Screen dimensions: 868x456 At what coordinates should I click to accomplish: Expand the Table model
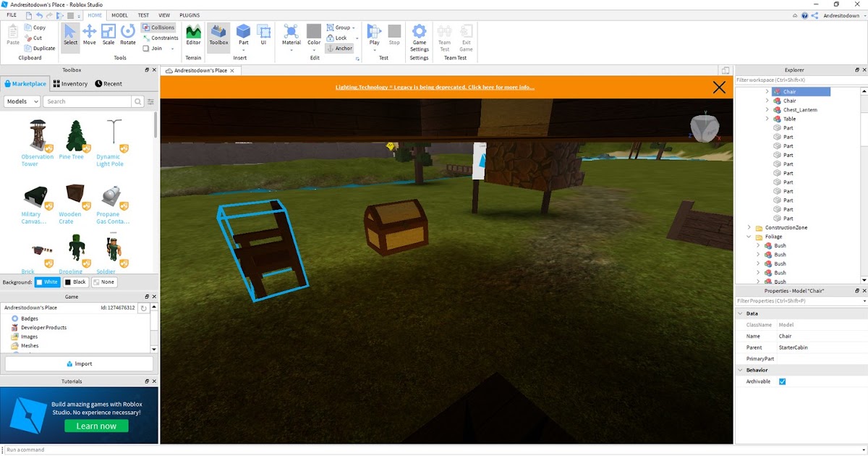[767, 119]
